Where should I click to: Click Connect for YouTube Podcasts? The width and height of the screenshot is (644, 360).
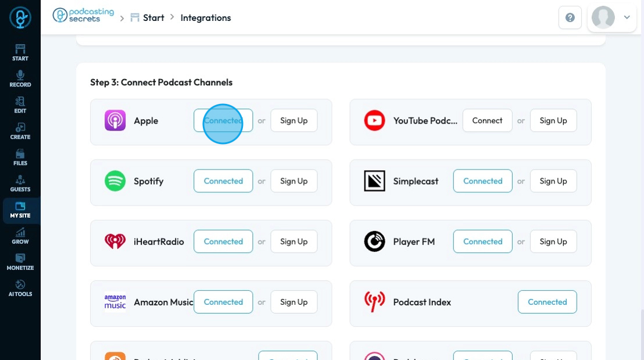[487, 120]
